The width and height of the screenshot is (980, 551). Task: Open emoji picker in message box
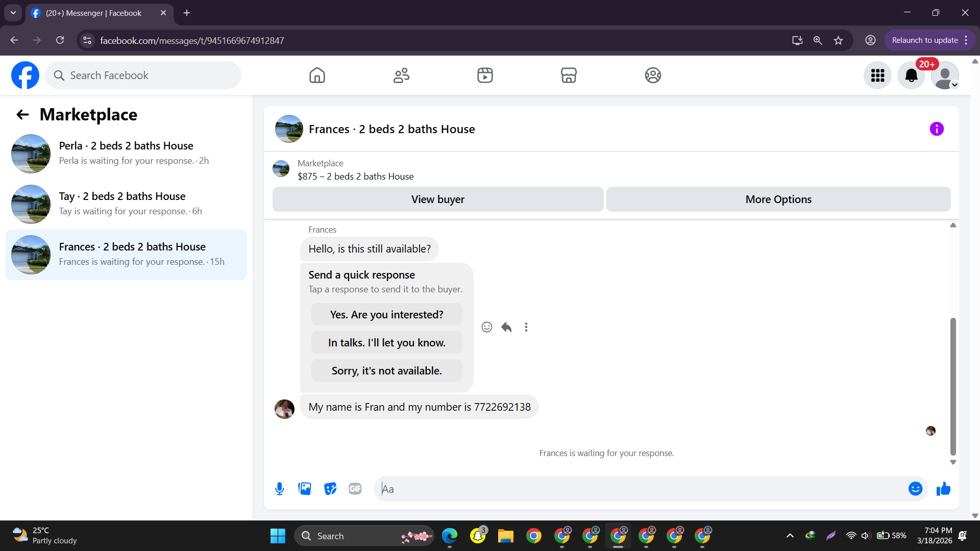[915, 489]
